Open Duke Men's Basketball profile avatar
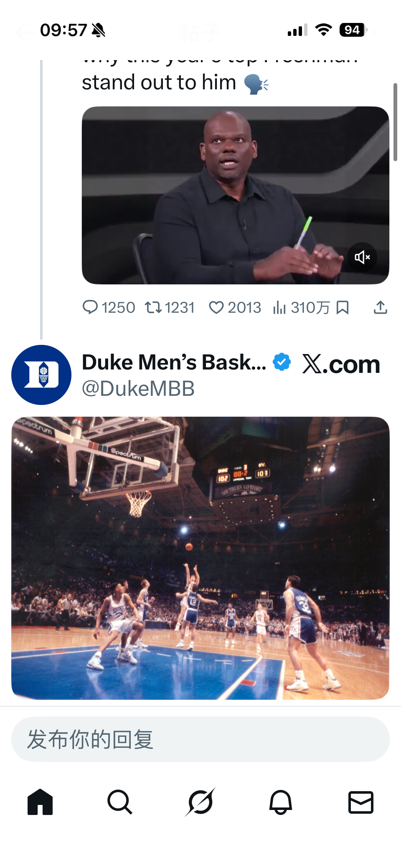Screen dimensions: 401x868 pyautogui.click(x=41, y=375)
